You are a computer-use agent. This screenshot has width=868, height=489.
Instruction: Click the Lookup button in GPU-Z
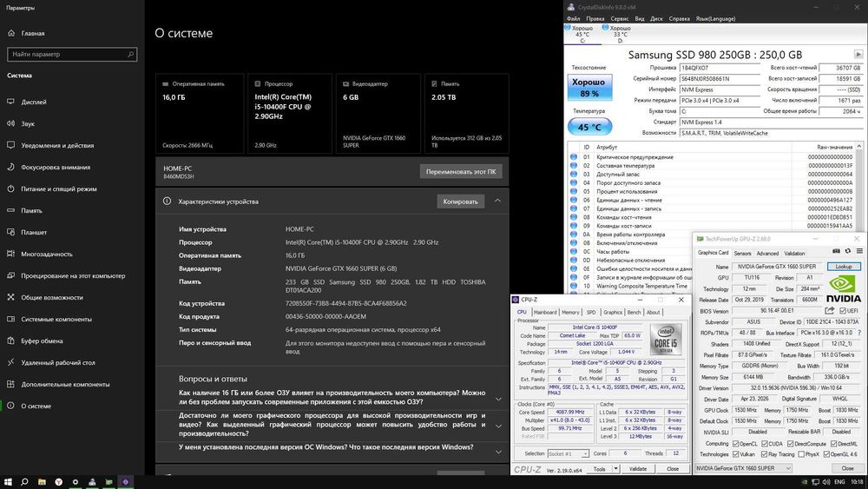(844, 267)
